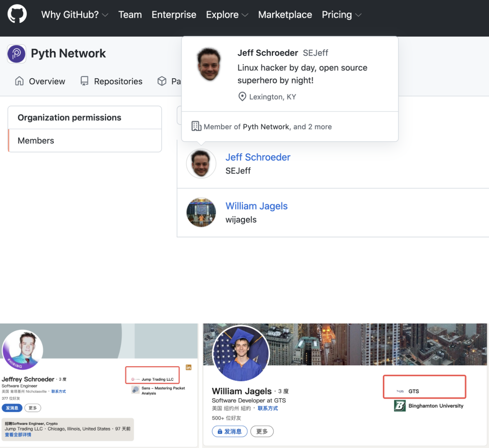Screen dimensions: 489x448
Task: Click Jump Trading LLC company entry
Action: coord(152,379)
